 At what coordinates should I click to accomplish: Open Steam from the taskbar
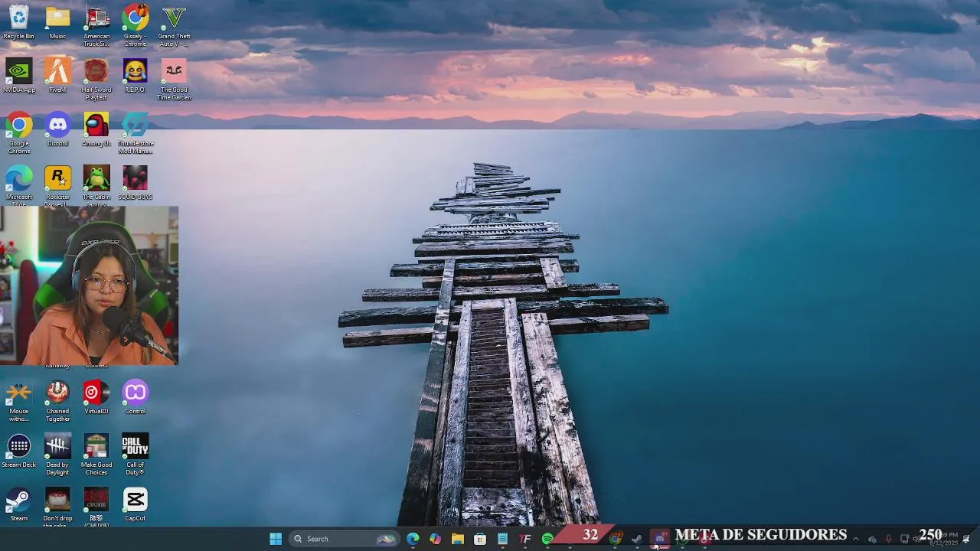(637, 539)
